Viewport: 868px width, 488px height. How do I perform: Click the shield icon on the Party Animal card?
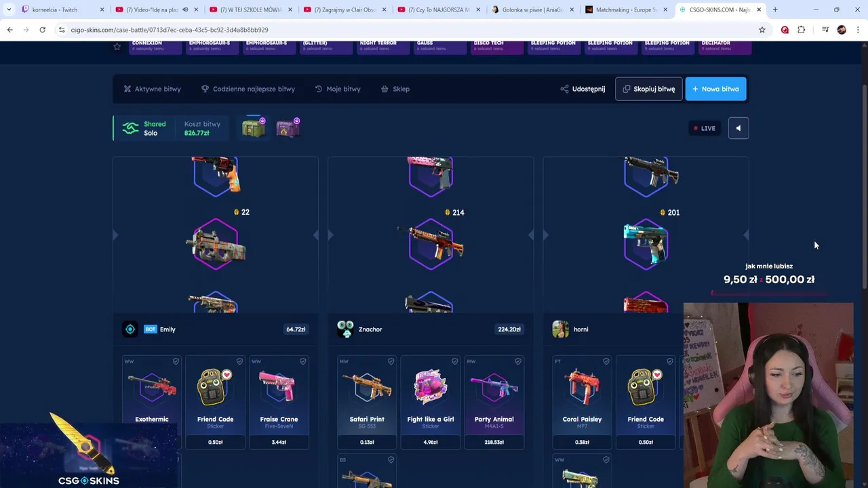point(518,361)
